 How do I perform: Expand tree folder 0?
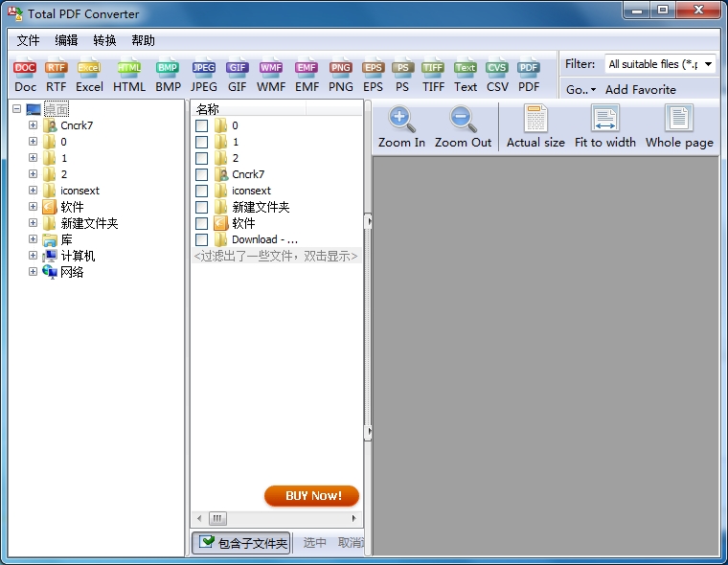(x=33, y=141)
